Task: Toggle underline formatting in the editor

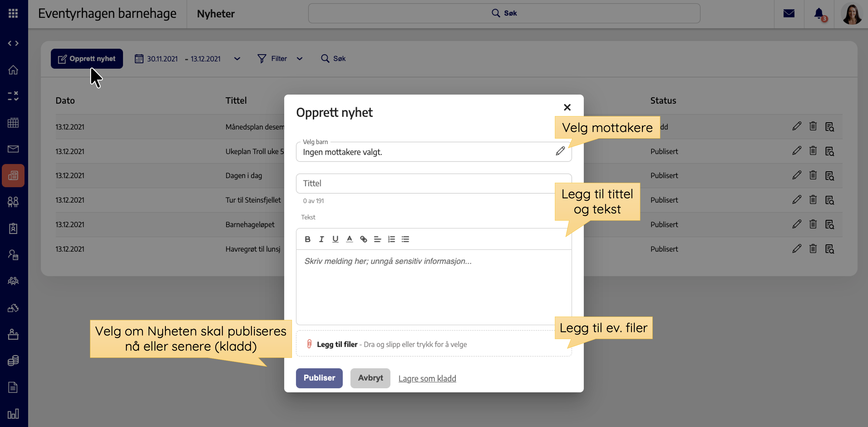Action: [x=335, y=239]
